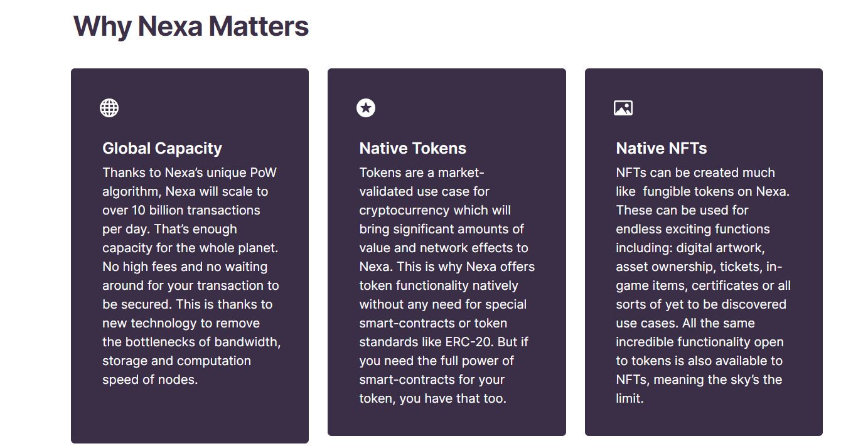Click the globe icon above Global Capacity
Screen dimensions: 868x446
pyautogui.click(x=109, y=108)
